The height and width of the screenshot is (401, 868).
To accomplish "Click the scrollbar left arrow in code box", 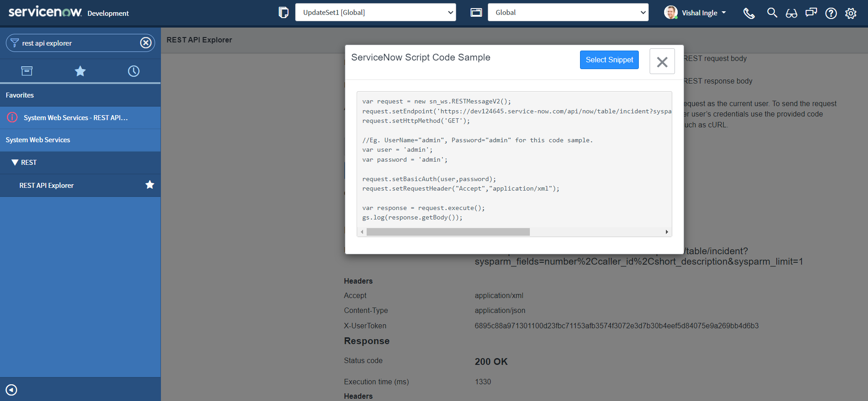I will tap(362, 232).
